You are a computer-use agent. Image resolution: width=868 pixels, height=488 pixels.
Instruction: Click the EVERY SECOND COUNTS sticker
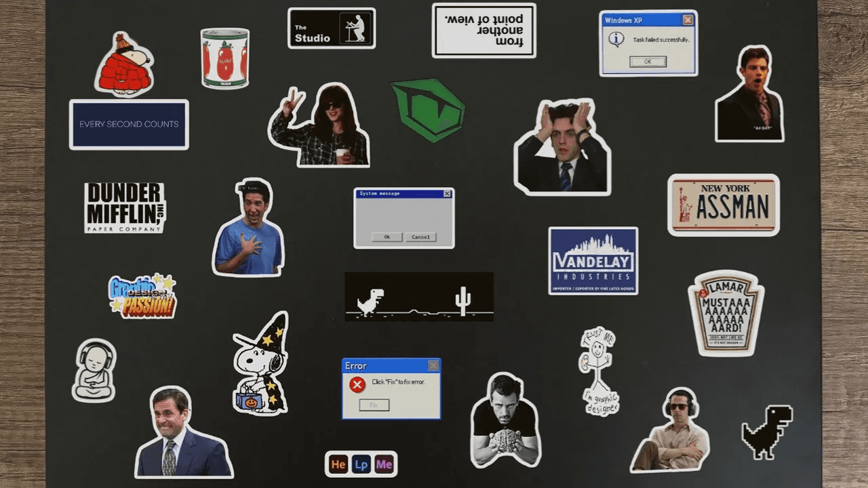point(129,125)
